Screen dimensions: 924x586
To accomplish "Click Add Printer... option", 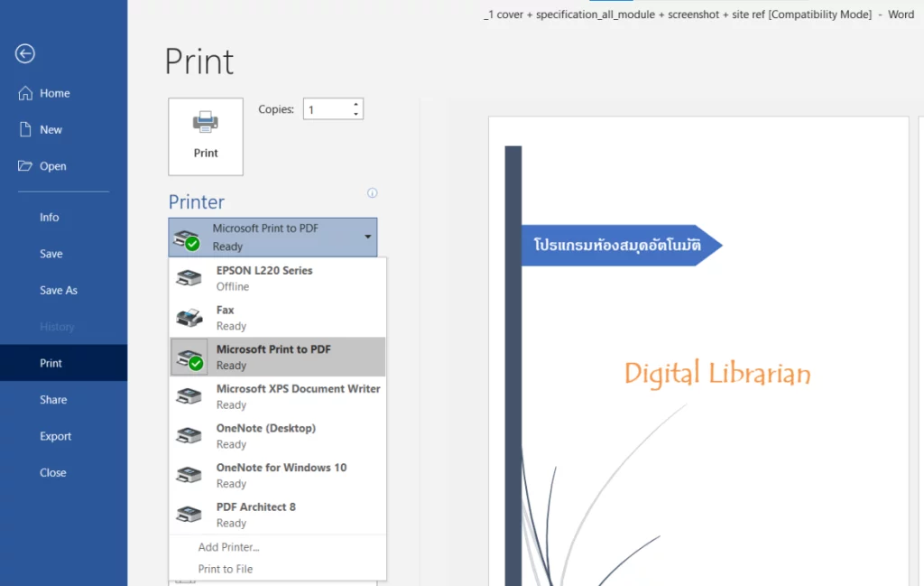I will [229, 547].
